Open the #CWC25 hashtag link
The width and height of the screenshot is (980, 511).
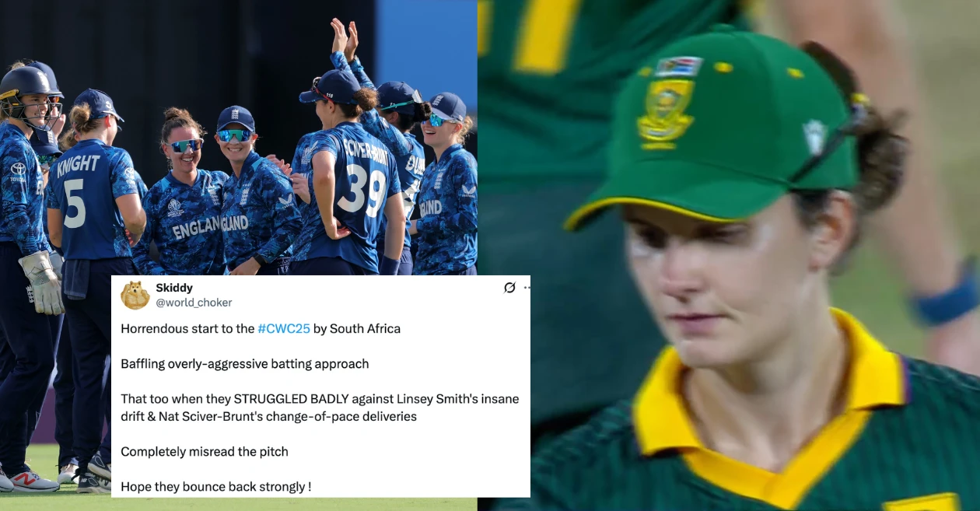pos(284,328)
